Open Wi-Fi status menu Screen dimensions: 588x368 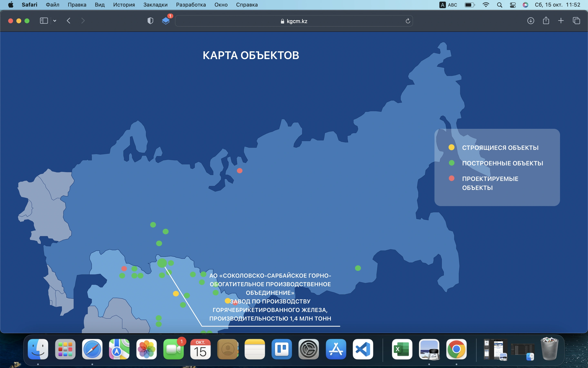click(486, 5)
